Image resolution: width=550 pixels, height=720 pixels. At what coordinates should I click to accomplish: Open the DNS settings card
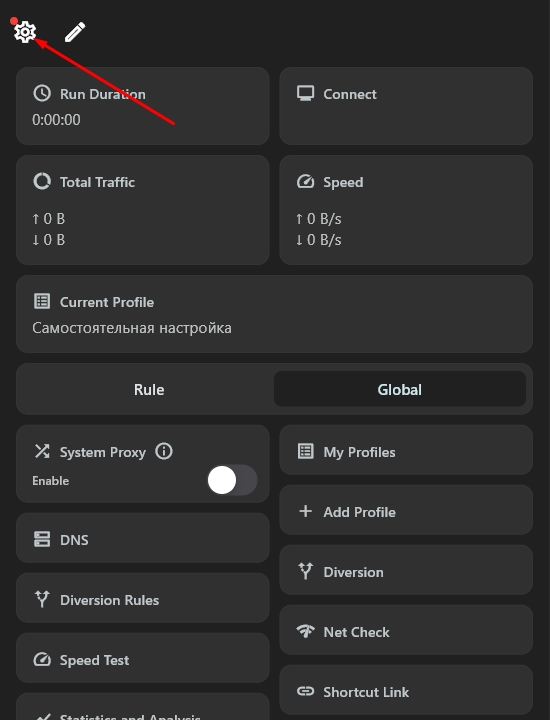[x=143, y=538]
